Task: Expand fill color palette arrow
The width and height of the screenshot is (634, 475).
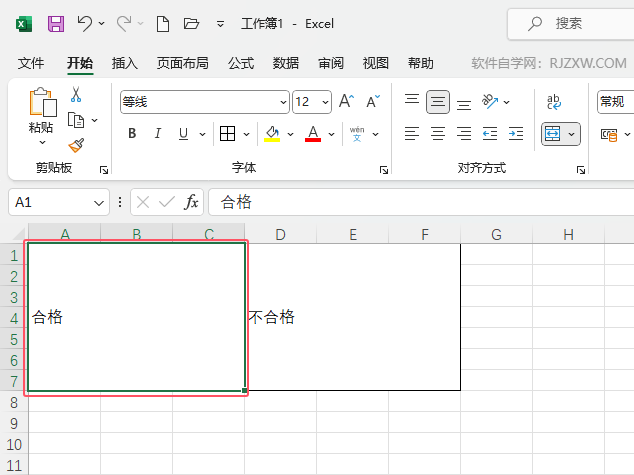Action: (290, 134)
